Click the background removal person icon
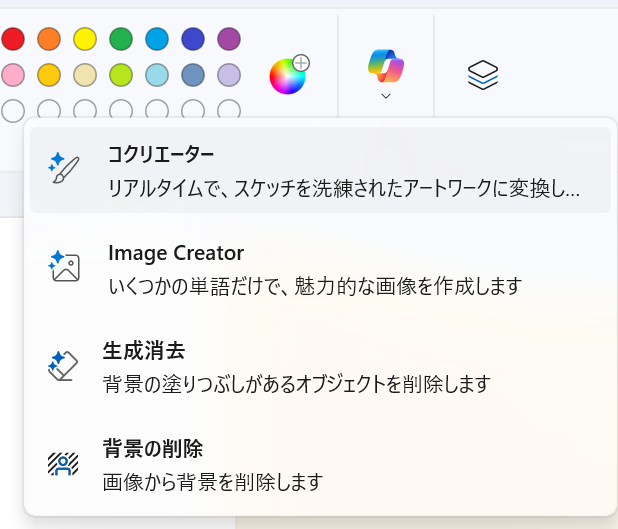 coord(63,464)
